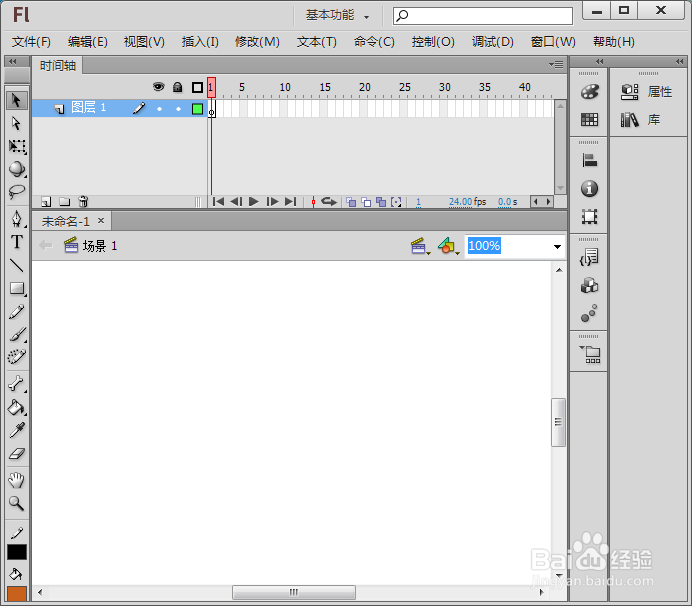Image resolution: width=692 pixels, height=606 pixels.
Task: Open the stage zoom 100% dropdown arrow
Action: [557, 247]
